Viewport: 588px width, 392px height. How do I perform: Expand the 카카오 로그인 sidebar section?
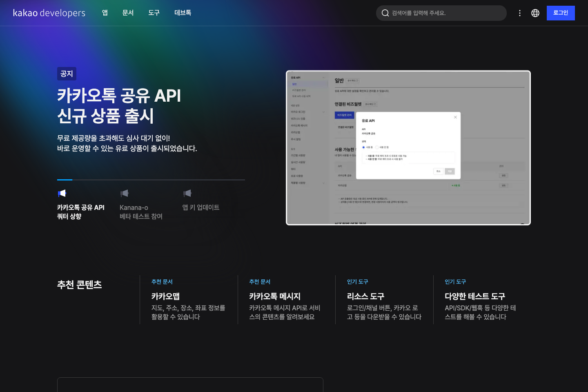[x=323, y=112]
